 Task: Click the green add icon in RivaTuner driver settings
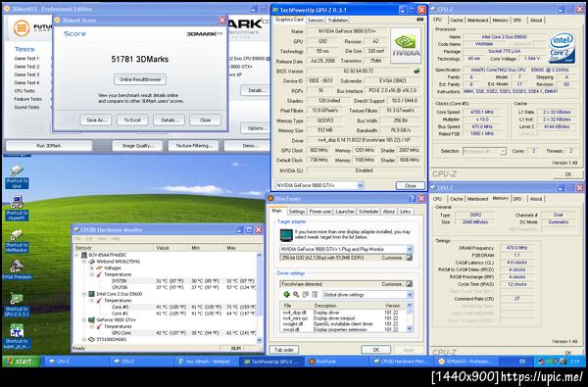click(286, 295)
